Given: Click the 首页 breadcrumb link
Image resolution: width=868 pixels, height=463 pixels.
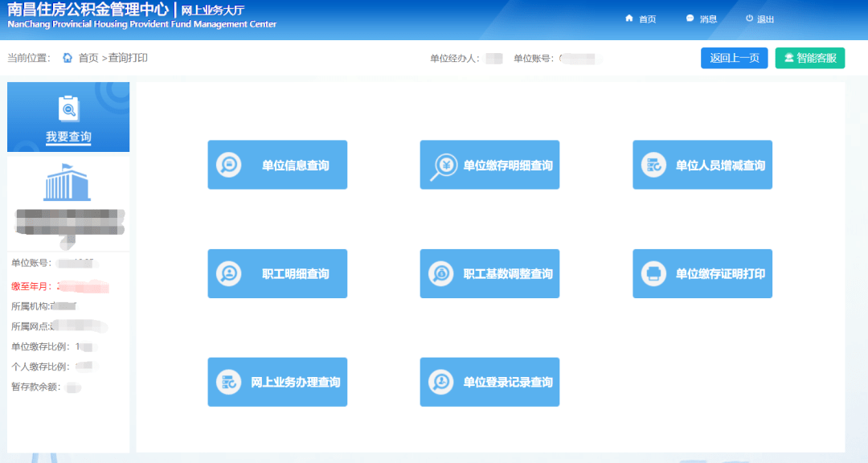Looking at the screenshot, I should pos(88,58).
